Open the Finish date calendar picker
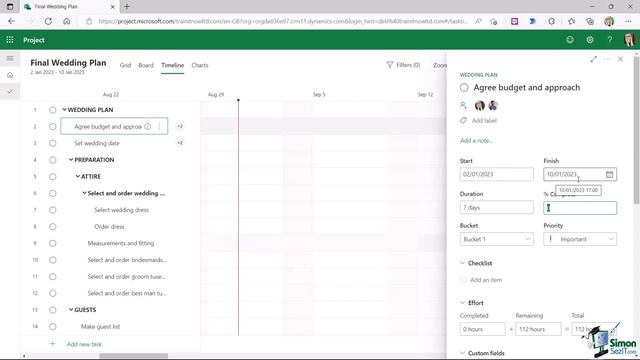This screenshot has width=640, height=360. pos(609,174)
